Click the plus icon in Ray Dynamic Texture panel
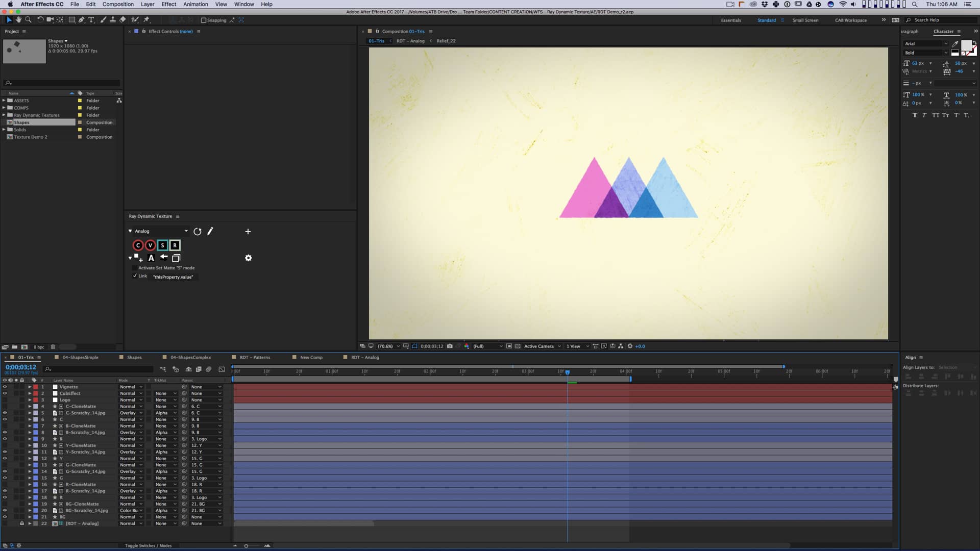 click(x=248, y=232)
